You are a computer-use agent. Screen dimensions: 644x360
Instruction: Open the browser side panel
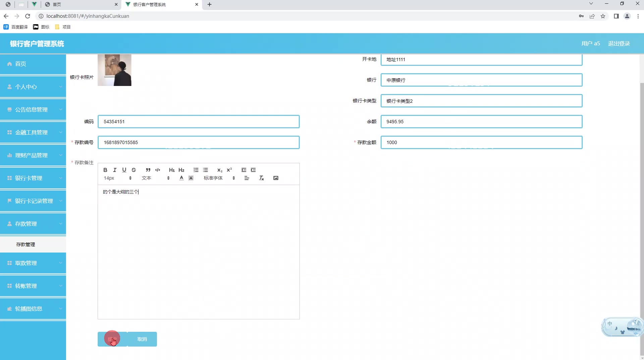point(616,16)
